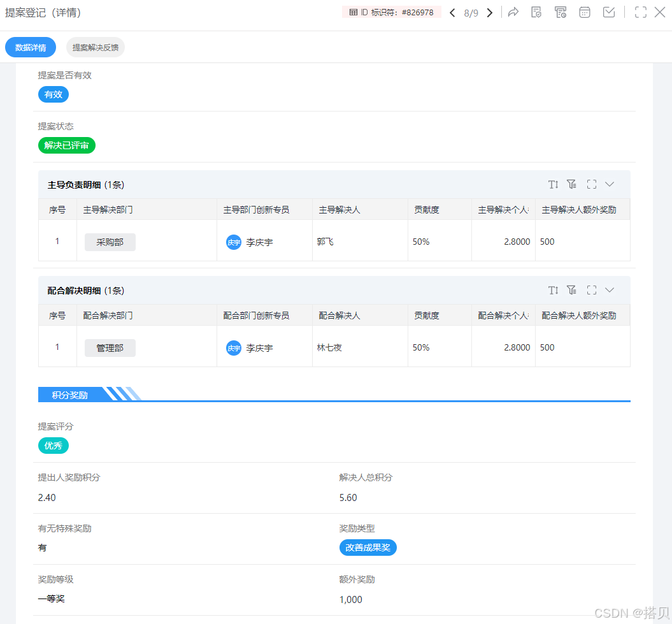Image resolution: width=672 pixels, height=624 pixels.
Task: Click the 提案登记 (详情) title
Action: coord(43,13)
